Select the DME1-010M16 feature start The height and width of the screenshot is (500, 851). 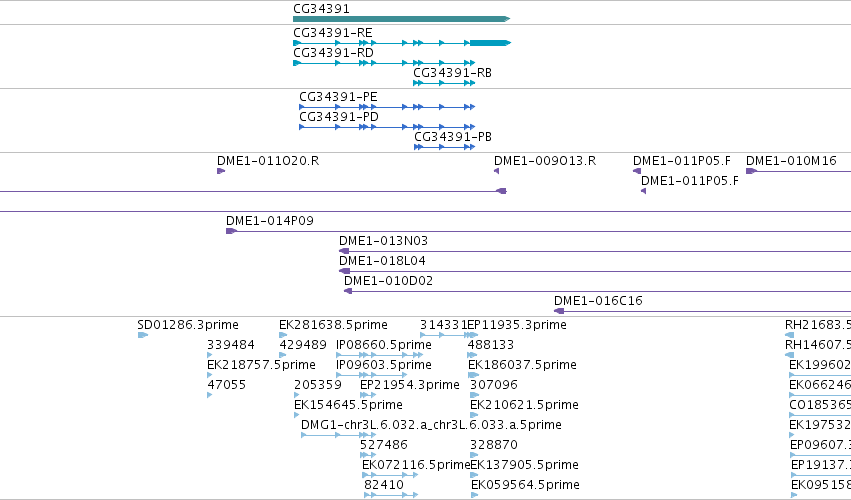(751, 171)
